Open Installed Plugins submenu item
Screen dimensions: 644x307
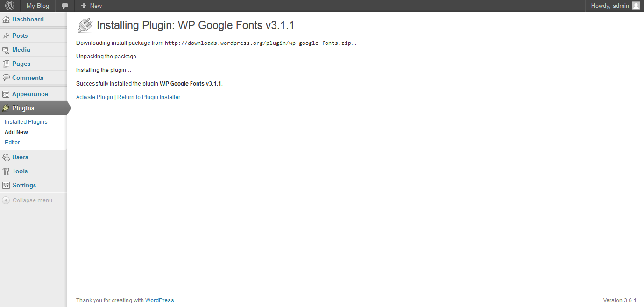click(26, 122)
